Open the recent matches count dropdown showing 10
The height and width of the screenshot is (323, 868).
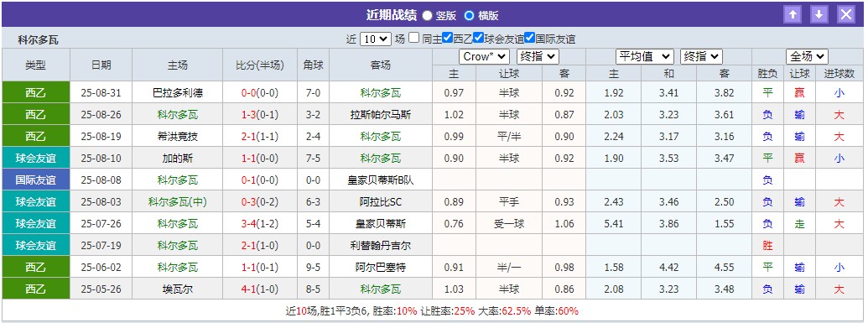pyautogui.click(x=376, y=39)
